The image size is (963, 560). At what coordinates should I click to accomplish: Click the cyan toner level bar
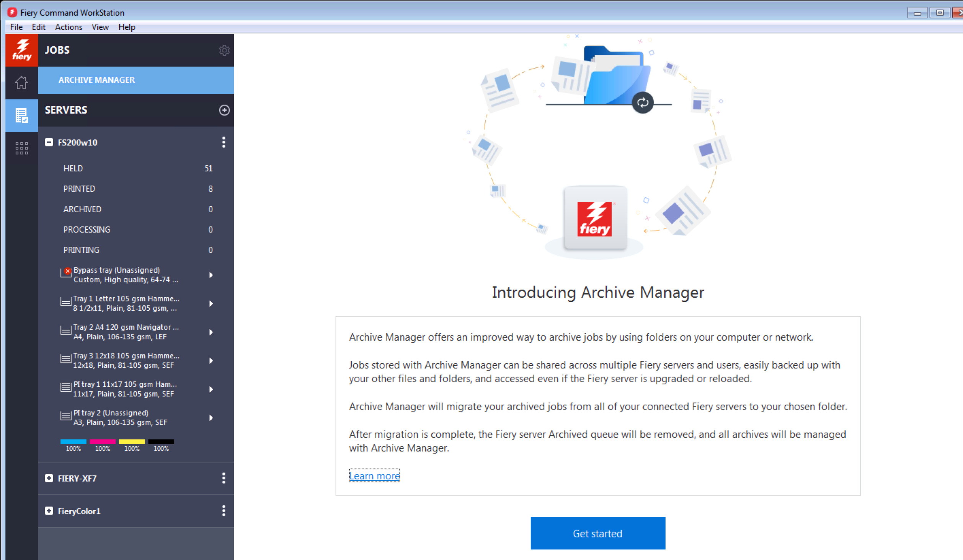coord(73,441)
